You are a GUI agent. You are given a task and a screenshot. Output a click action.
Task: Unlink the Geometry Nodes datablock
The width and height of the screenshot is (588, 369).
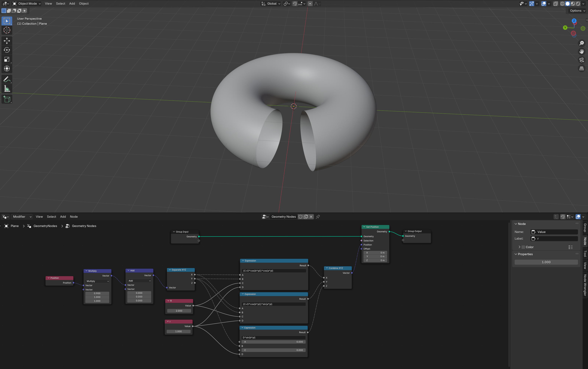click(311, 217)
